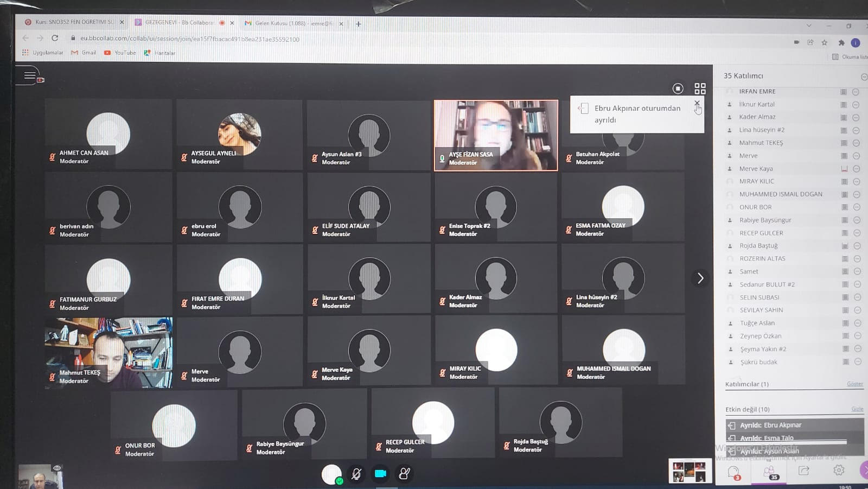Open the session menu hamburger icon
This screenshot has width=868, height=489.
pyautogui.click(x=30, y=75)
